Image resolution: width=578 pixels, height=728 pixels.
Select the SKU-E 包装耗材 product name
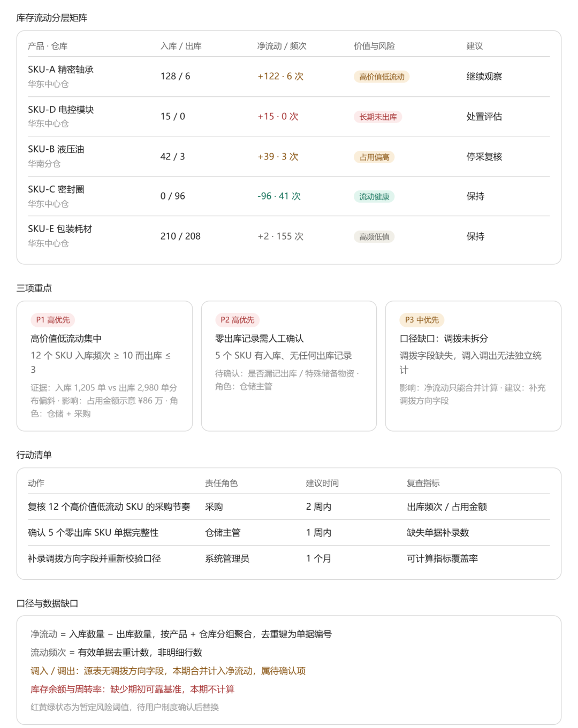pos(60,229)
